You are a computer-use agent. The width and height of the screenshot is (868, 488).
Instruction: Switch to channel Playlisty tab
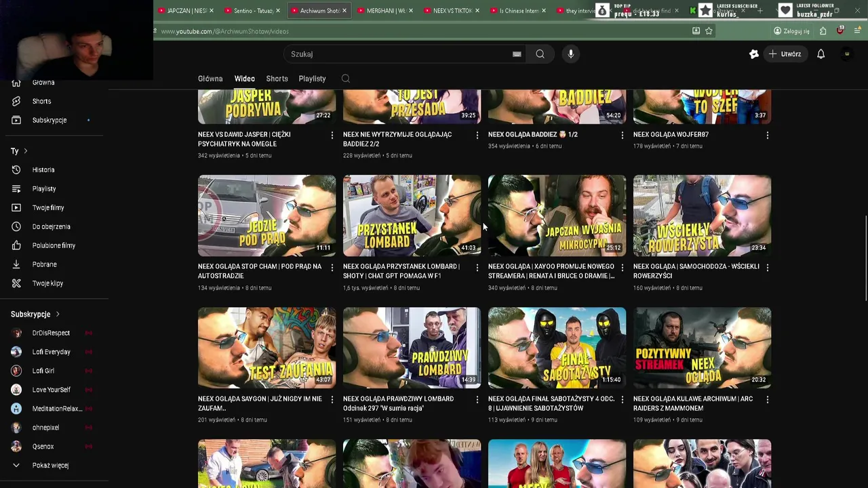pos(312,79)
